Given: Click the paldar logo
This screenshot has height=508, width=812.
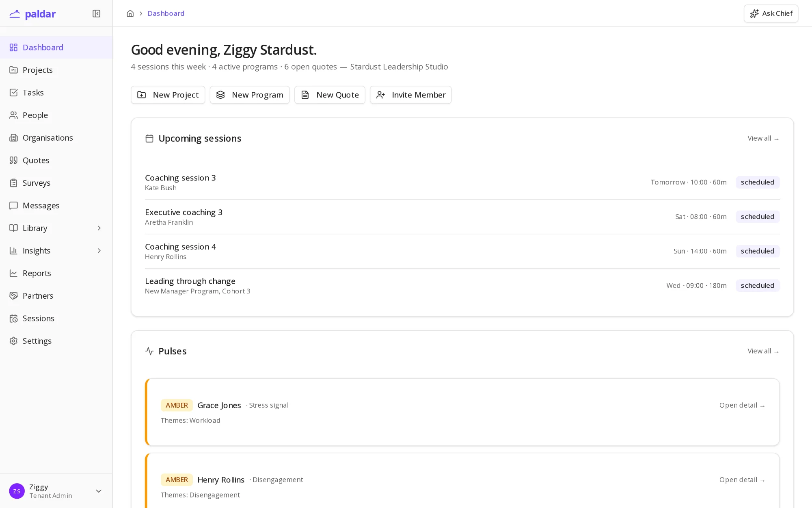Looking at the screenshot, I should pos(32,14).
